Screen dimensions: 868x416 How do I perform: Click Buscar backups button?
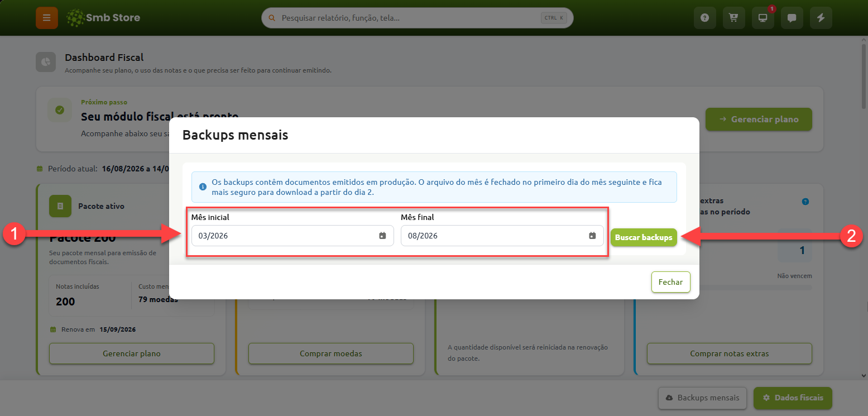[x=644, y=237]
